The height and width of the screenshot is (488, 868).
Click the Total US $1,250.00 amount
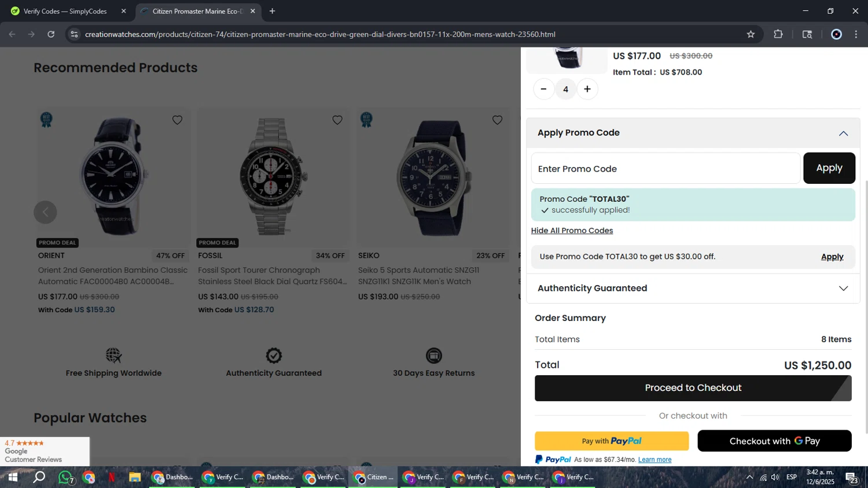(x=817, y=365)
